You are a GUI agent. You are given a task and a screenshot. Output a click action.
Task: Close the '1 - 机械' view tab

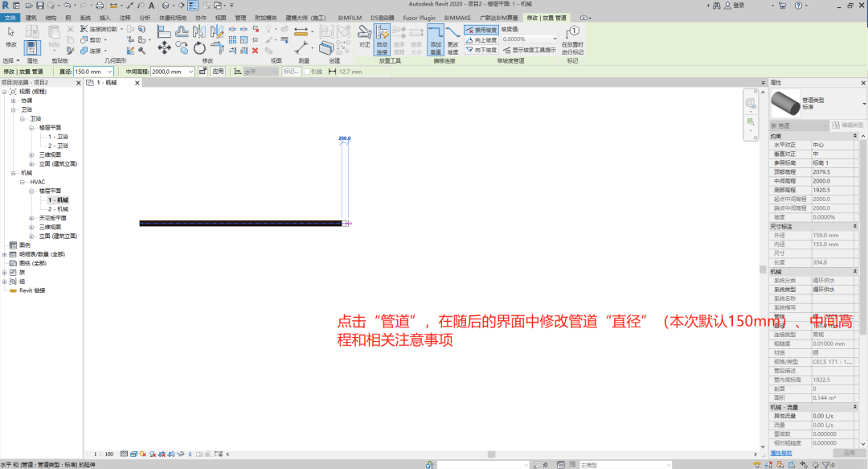point(137,83)
